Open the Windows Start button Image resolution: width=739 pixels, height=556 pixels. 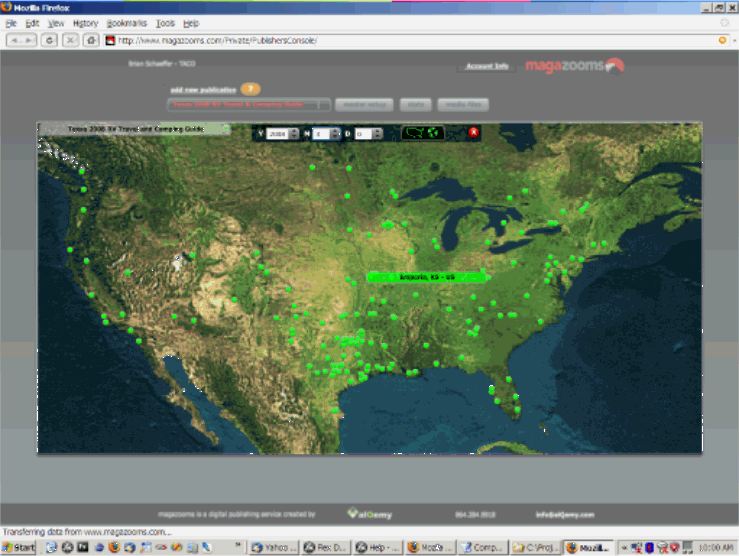[19, 547]
